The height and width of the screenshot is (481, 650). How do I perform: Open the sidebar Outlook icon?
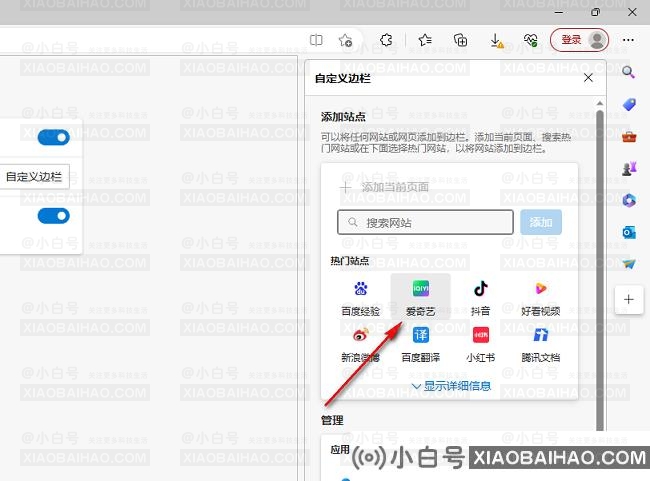coord(629,232)
